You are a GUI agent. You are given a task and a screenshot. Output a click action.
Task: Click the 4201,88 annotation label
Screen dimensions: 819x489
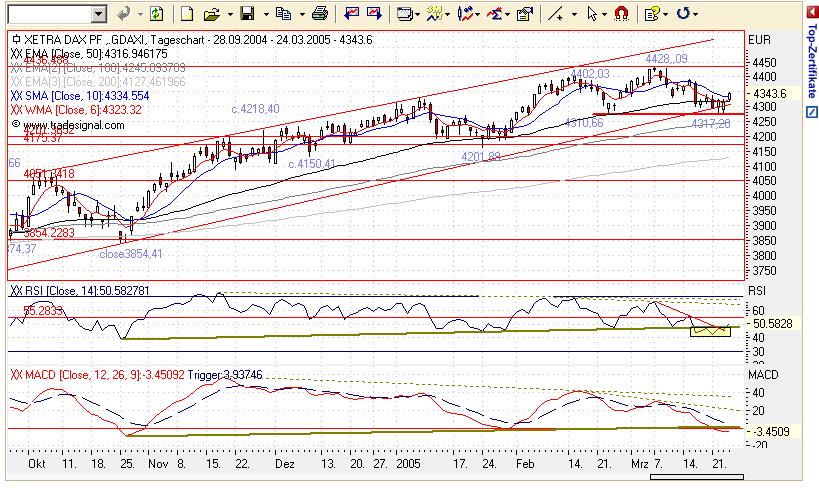[481, 156]
